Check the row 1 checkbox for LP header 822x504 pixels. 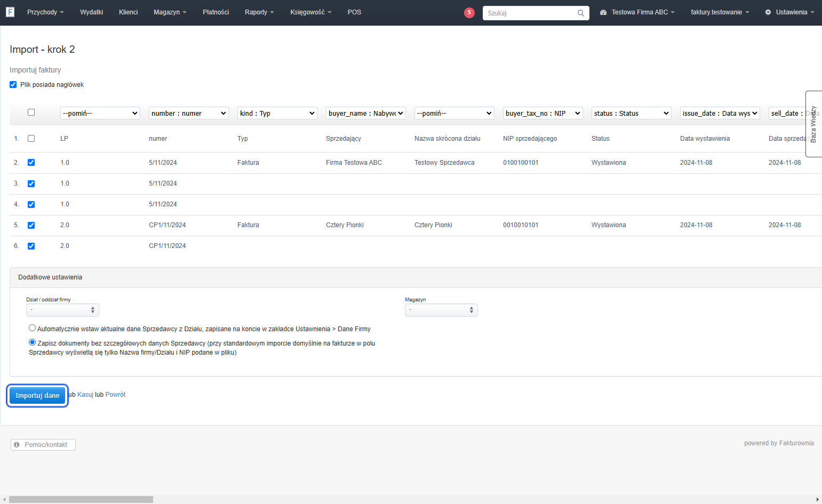click(x=31, y=138)
